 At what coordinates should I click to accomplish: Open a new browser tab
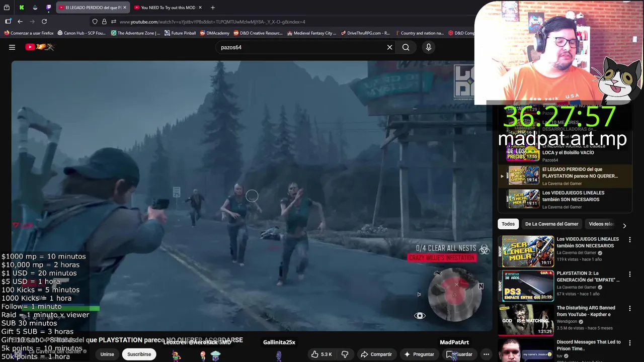tap(213, 8)
